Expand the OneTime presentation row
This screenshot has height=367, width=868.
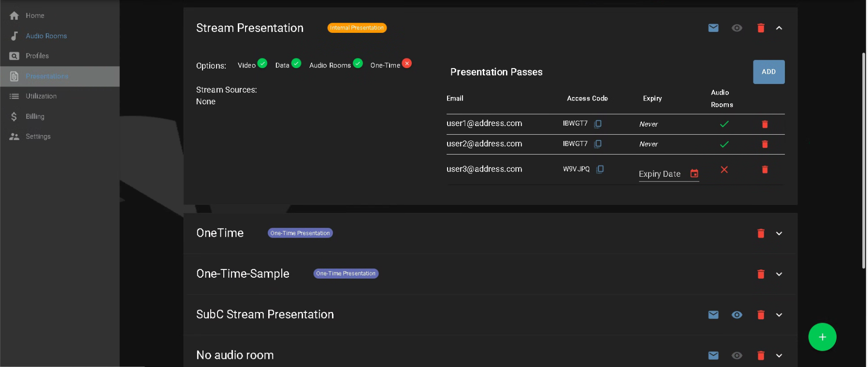point(779,233)
